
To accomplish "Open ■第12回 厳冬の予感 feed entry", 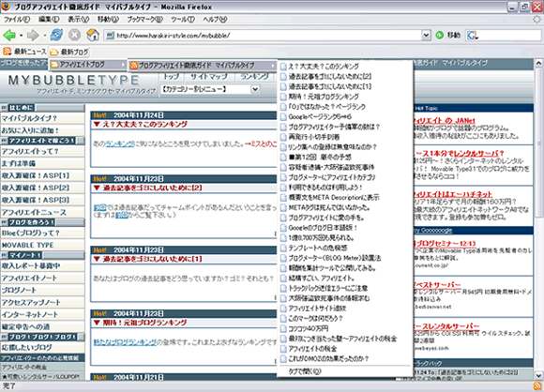I will point(345,157).
